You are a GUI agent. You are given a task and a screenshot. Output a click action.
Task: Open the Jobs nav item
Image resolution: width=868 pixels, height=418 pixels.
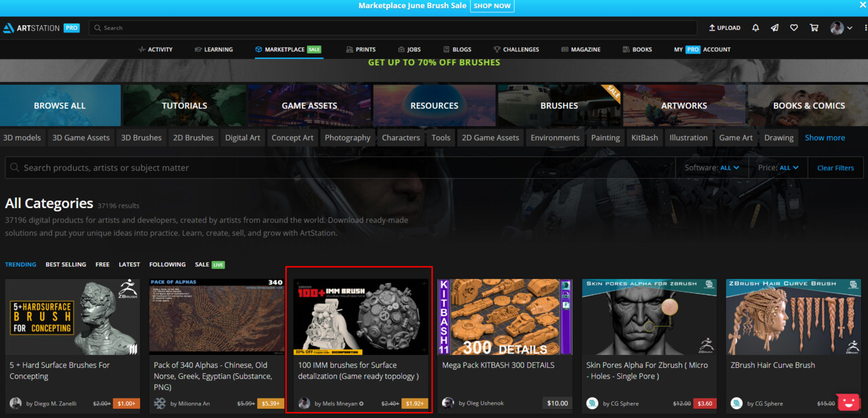point(410,49)
